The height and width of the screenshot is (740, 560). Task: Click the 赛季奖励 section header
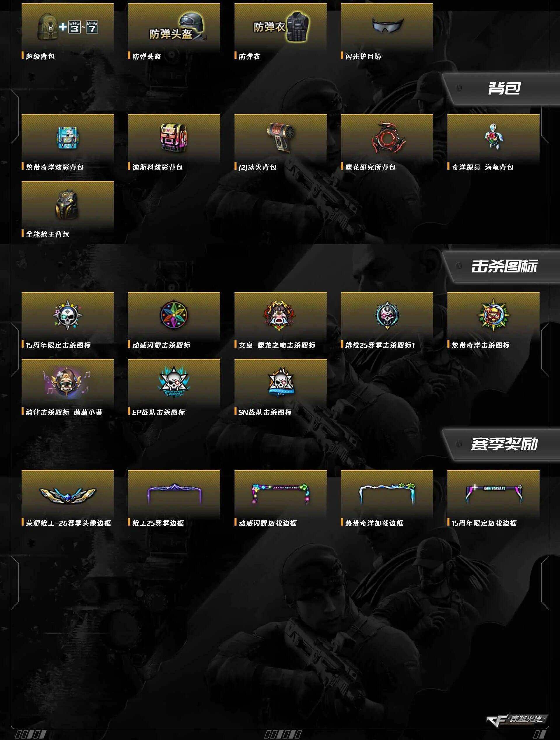(x=504, y=444)
